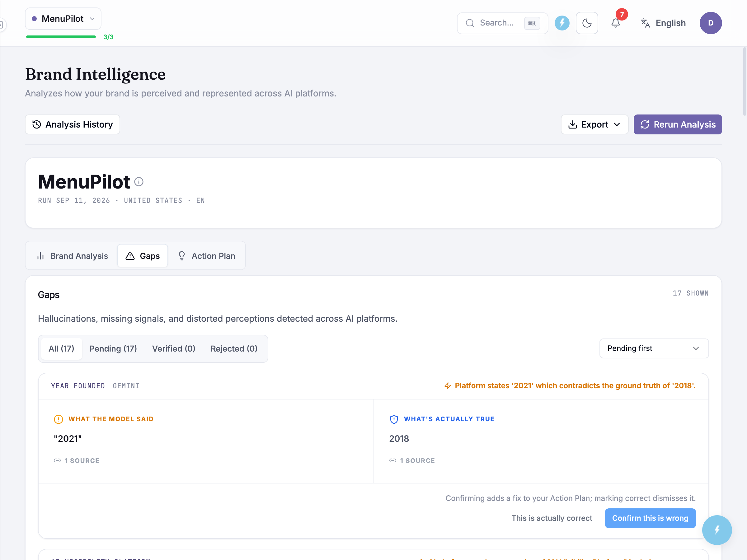The height and width of the screenshot is (560, 747).
Task: Focus the Search input field
Action: tap(502, 23)
